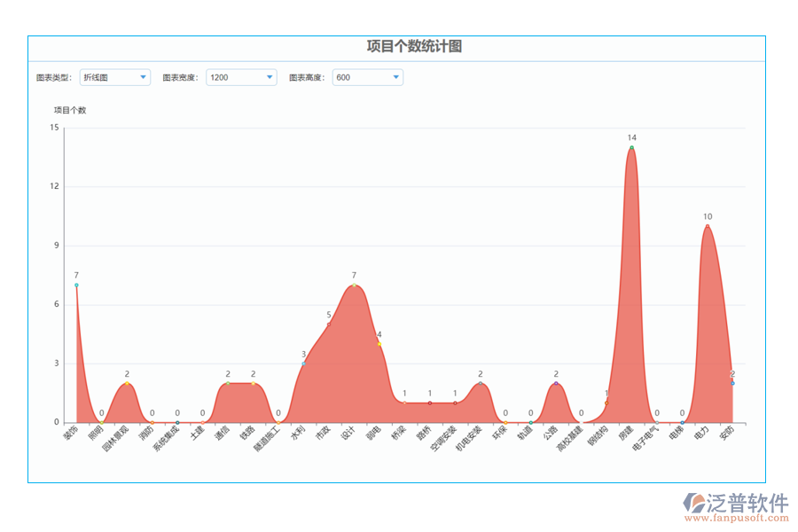
Task: Expand the 图表高度 dropdown showing 600
Action: pyautogui.click(x=367, y=77)
